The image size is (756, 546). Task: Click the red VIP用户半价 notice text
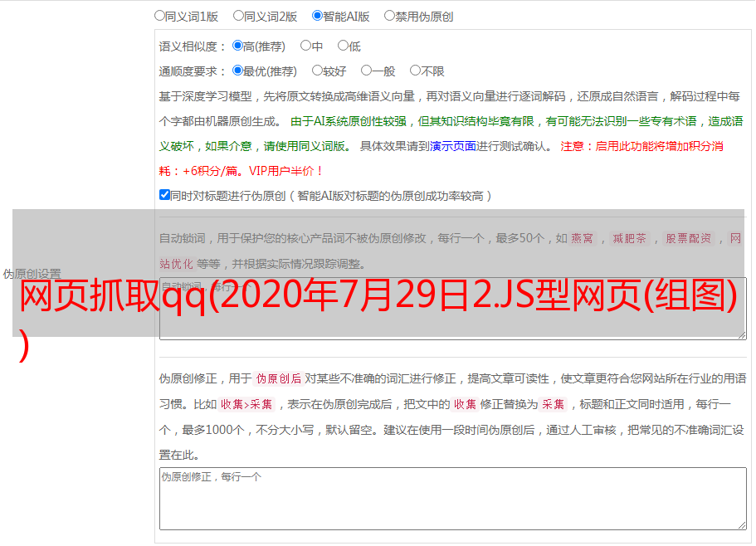(x=285, y=171)
